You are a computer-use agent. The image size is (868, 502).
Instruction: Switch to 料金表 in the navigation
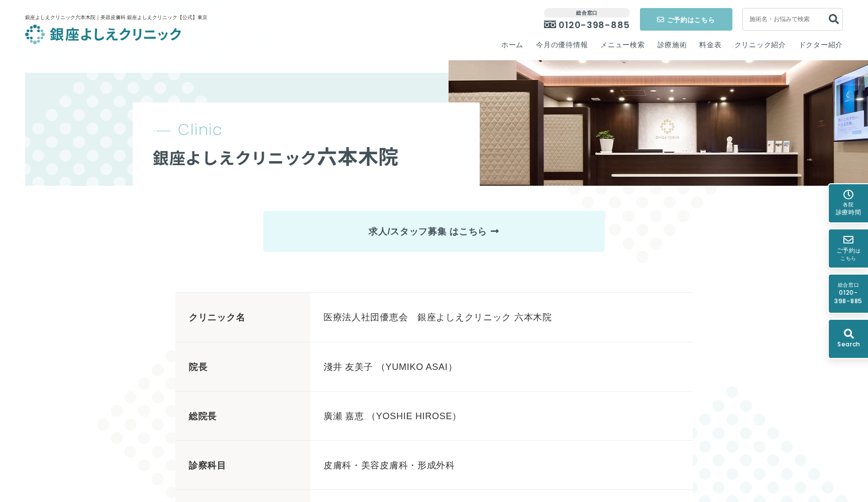pyautogui.click(x=709, y=45)
